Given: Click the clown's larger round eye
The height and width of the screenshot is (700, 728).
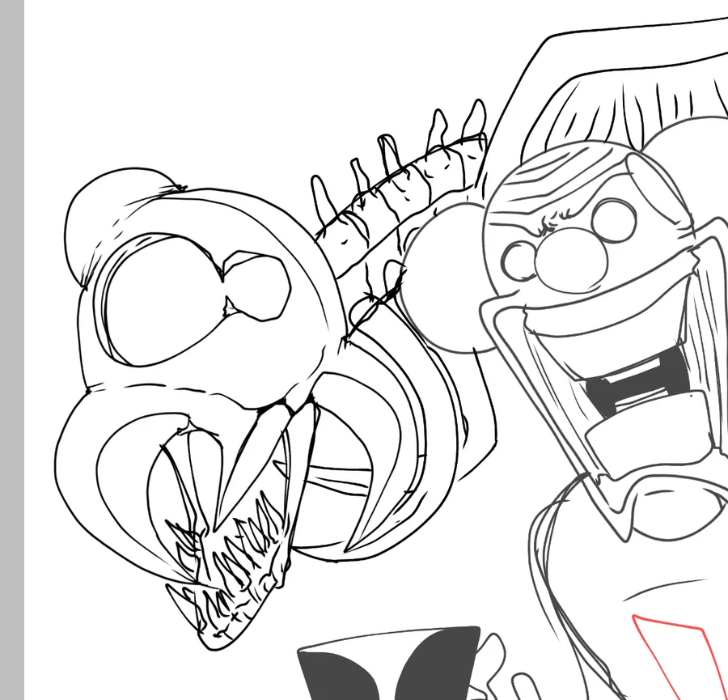Looking at the screenshot, I should [x=614, y=221].
